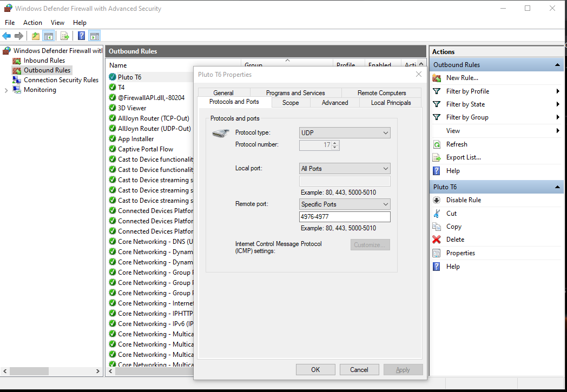Viewport: 567px width, 392px height.
Task: Select the Monitoring tree node
Action: pos(40,90)
